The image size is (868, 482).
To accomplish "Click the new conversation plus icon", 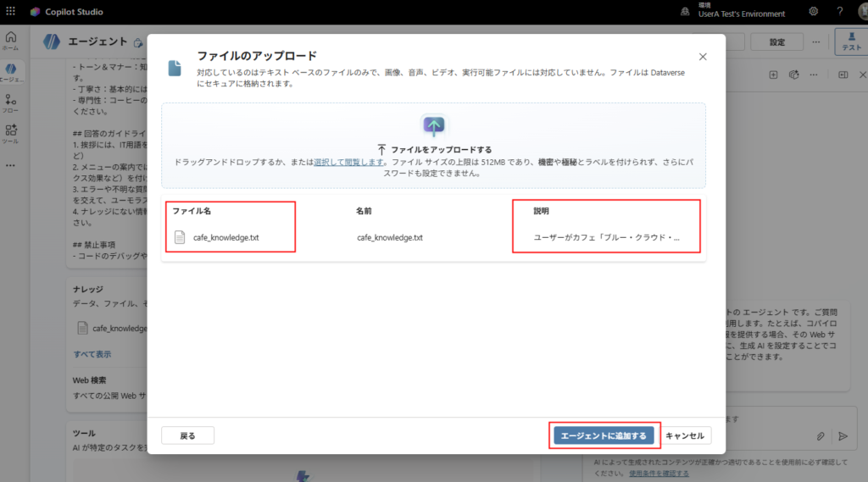I will (x=773, y=75).
